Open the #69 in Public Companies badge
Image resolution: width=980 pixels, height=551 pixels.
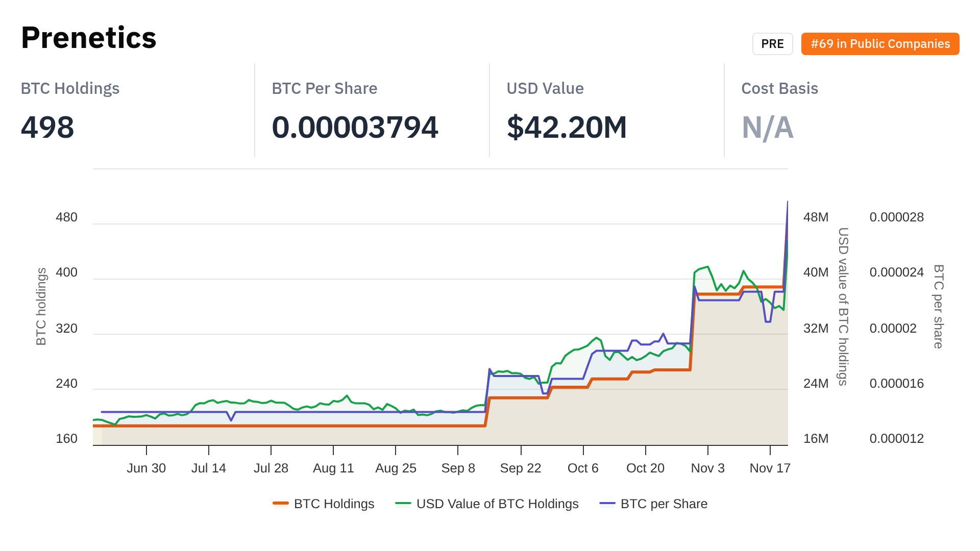point(880,44)
